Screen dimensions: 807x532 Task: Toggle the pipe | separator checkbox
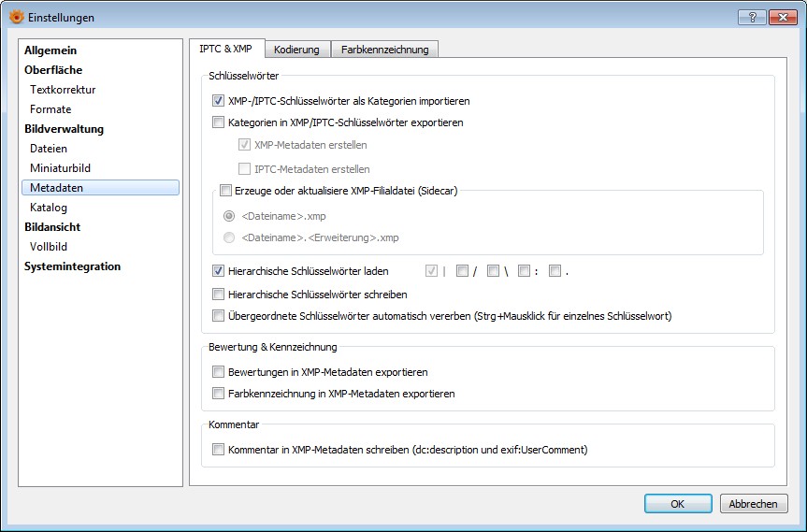pyautogui.click(x=431, y=270)
